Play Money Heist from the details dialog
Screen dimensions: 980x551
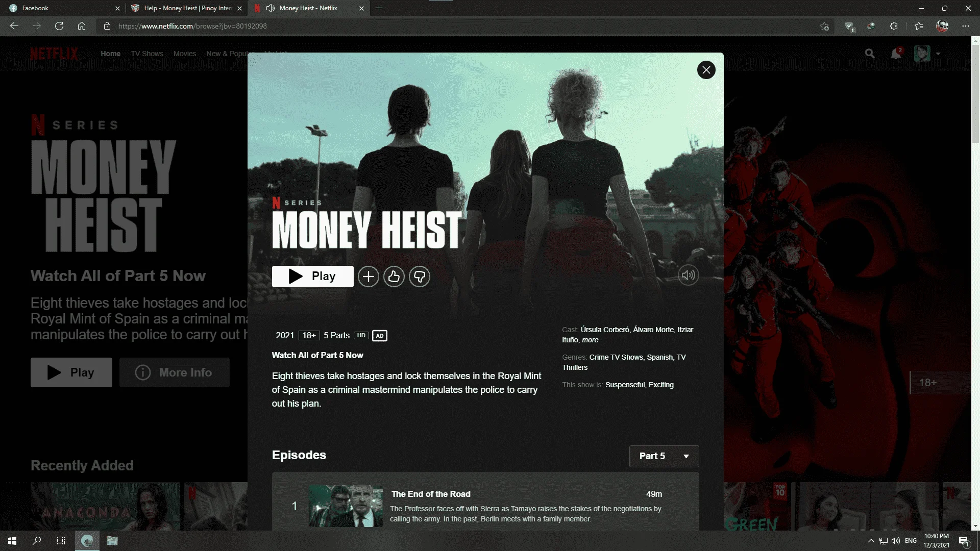(x=312, y=277)
